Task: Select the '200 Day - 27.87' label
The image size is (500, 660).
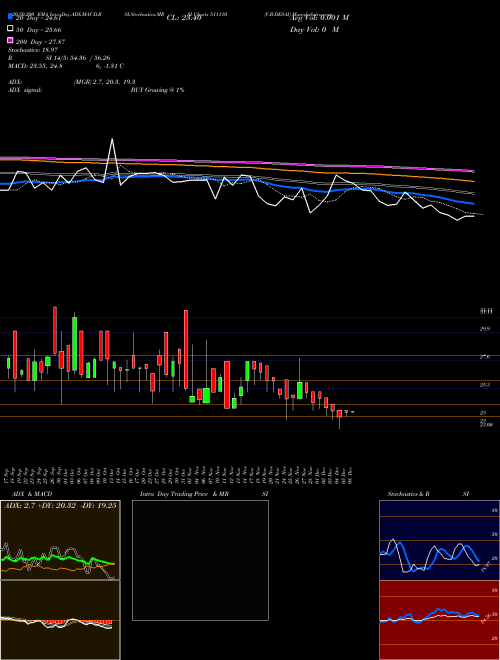Action: pos(40,42)
